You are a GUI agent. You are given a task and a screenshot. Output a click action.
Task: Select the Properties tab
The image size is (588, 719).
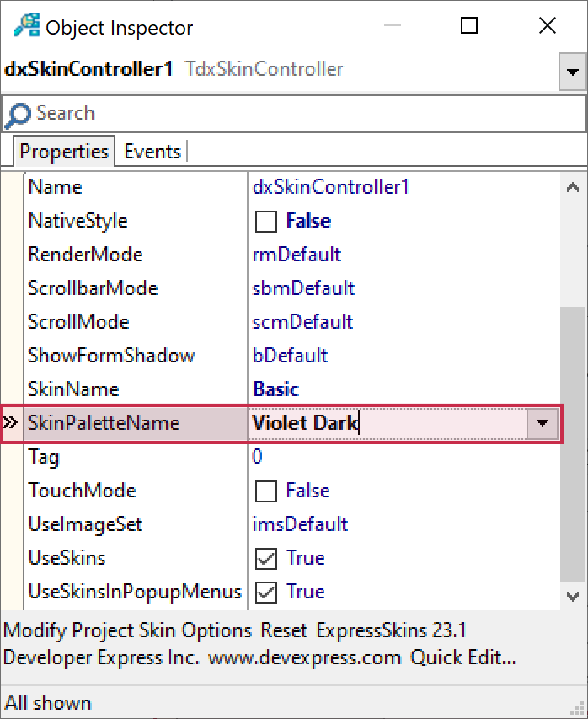(64, 152)
